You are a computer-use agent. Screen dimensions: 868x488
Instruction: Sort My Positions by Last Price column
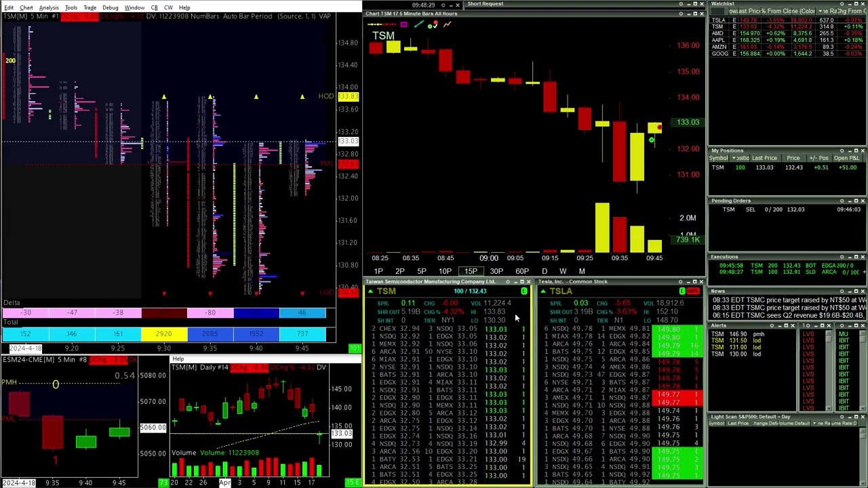point(764,158)
